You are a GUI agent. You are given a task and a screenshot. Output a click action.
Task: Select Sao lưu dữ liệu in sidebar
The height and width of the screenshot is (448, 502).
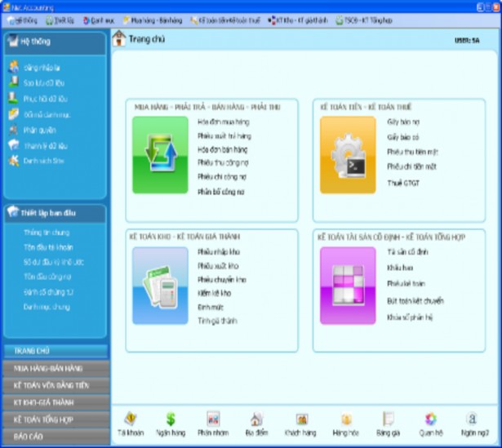click(x=43, y=83)
